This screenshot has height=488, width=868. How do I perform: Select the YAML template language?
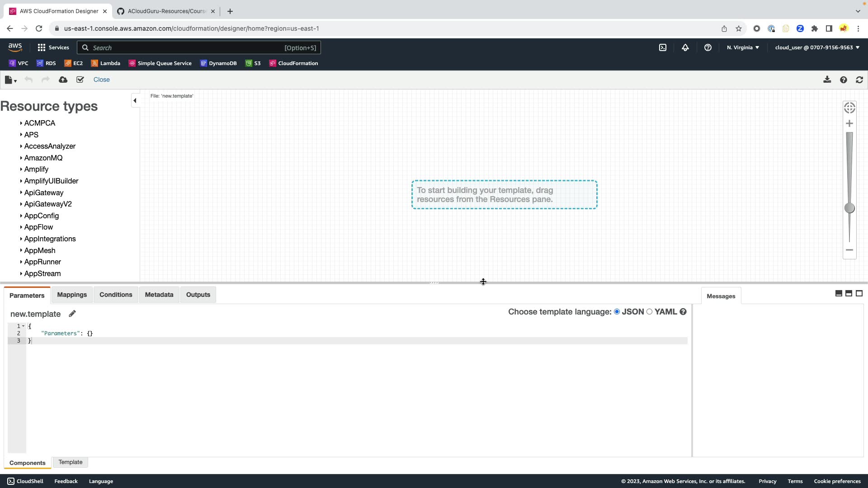click(x=650, y=312)
